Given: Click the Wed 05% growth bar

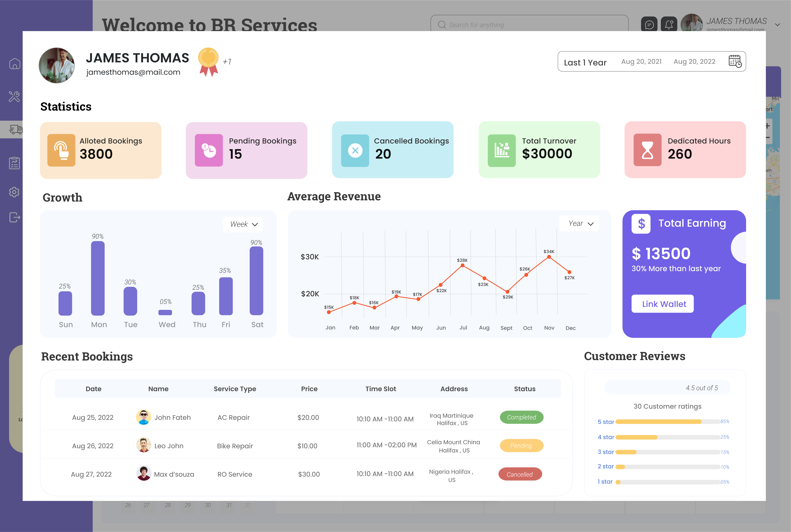Looking at the screenshot, I should click(x=165, y=313).
